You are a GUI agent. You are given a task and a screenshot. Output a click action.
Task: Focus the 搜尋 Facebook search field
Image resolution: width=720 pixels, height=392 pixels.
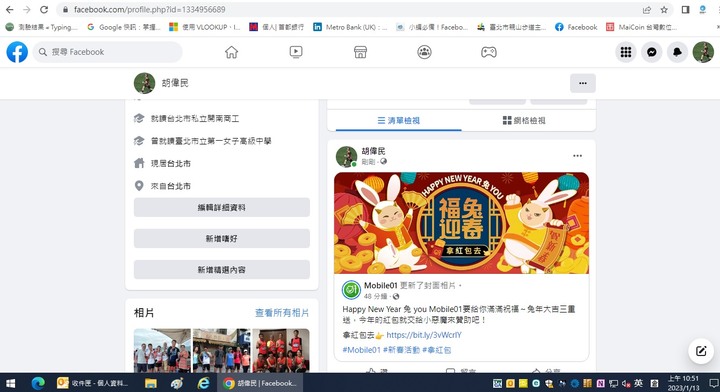[x=107, y=52]
